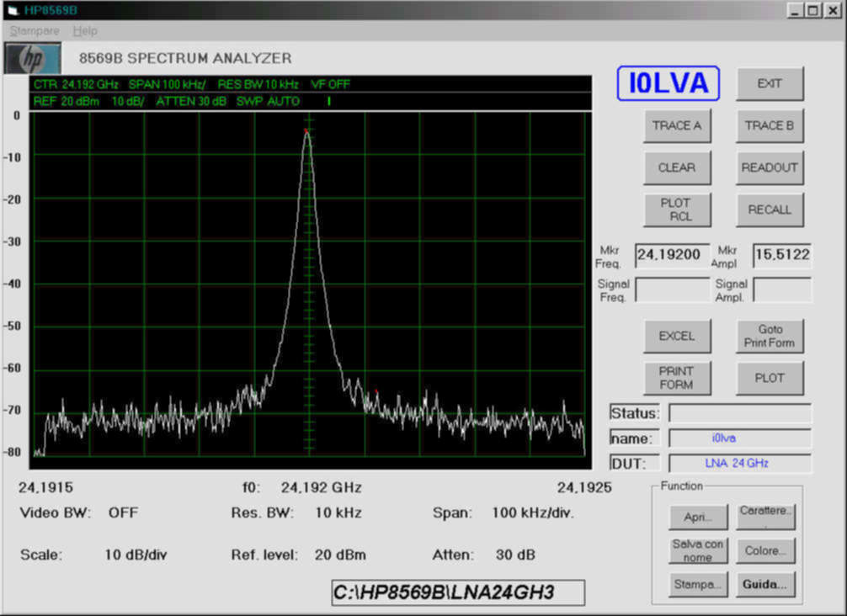
Task: Click the PLOT button
Action: (770, 378)
